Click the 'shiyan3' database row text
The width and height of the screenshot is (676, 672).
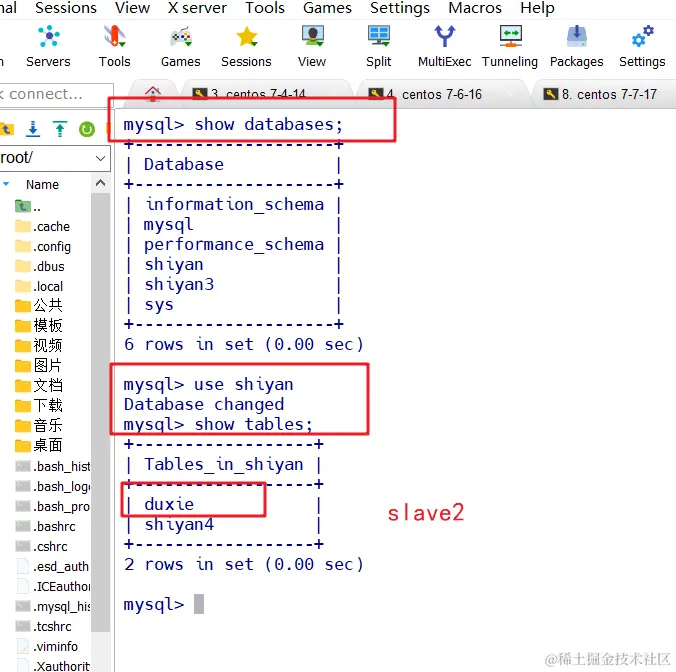point(179,284)
